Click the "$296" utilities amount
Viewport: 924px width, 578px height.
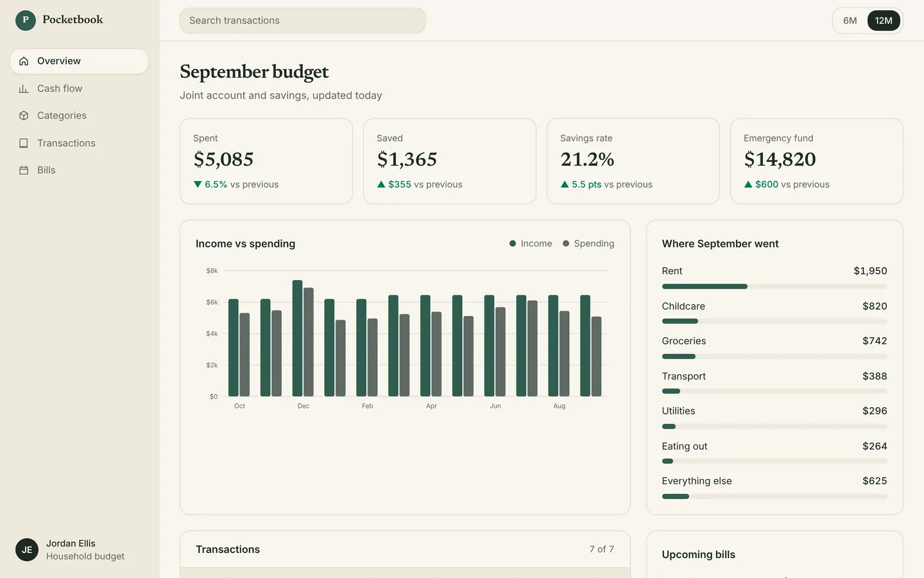pyautogui.click(x=875, y=411)
